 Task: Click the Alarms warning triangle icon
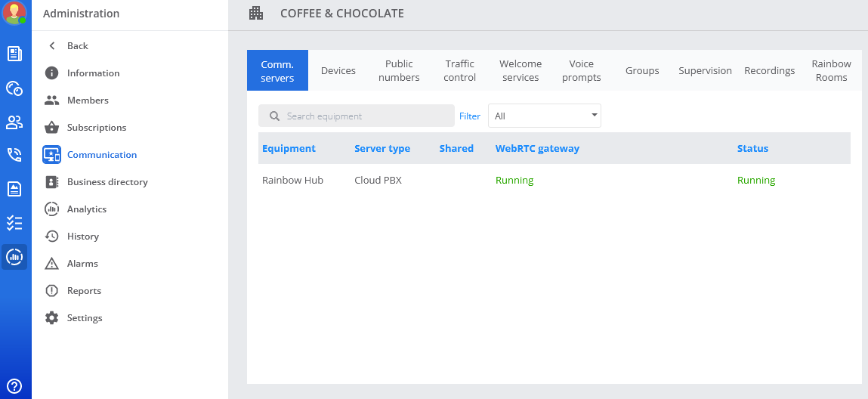[51, 264]
